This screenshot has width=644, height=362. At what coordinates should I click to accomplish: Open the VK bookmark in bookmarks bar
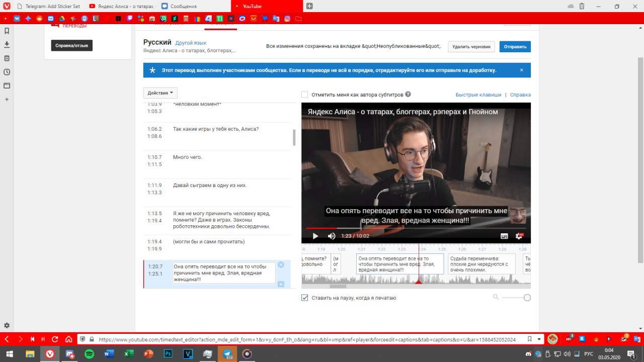17,19
